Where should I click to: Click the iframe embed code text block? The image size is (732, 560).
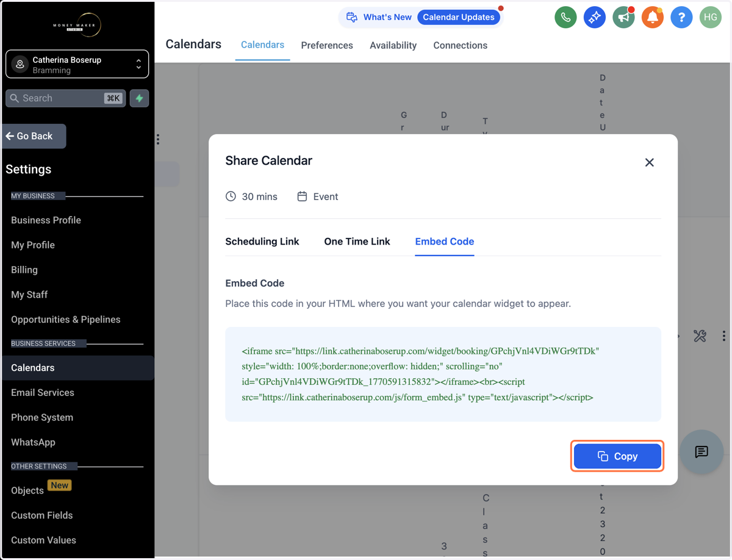pos(443,374)
